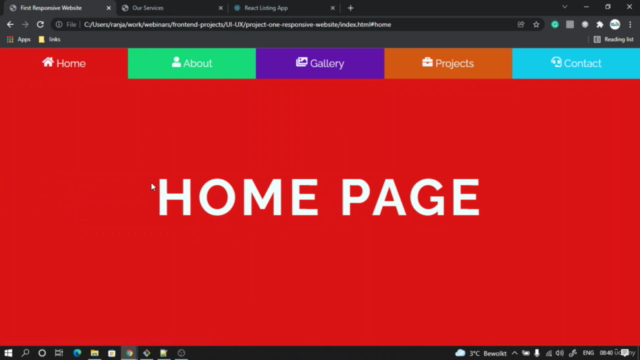Image resolution: width=640 pixels, height=360 pixels.
Task: Open Cortana from the taskbar
Action: point(42,353)
